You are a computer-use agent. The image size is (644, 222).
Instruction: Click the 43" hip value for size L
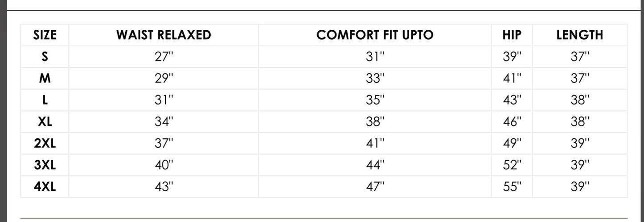pyautogui.click(x=512, y=100)
